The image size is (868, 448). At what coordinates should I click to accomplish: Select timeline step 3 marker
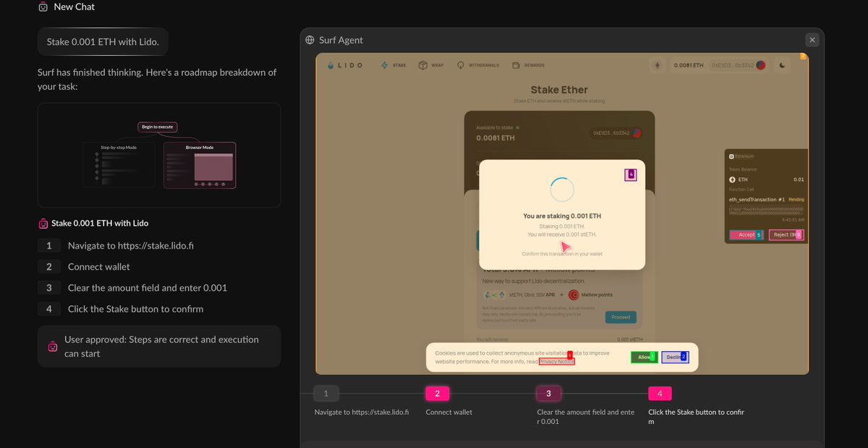click(548, 394)
